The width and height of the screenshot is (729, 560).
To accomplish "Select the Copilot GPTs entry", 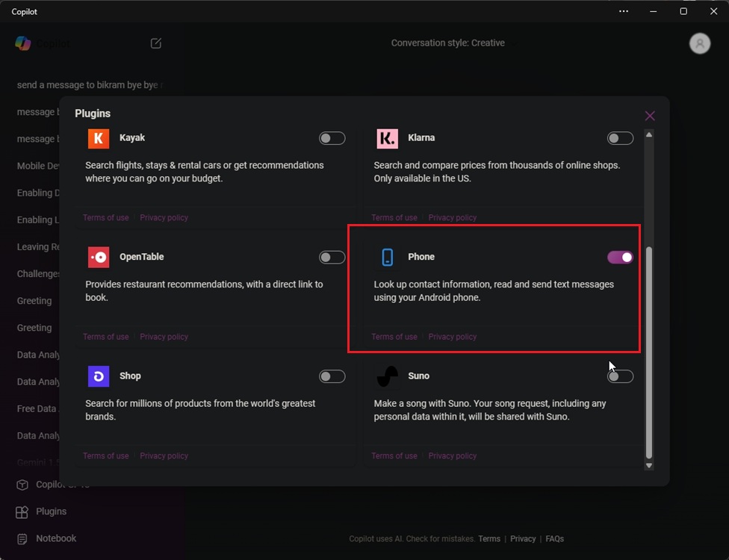I will pos(52,485).
